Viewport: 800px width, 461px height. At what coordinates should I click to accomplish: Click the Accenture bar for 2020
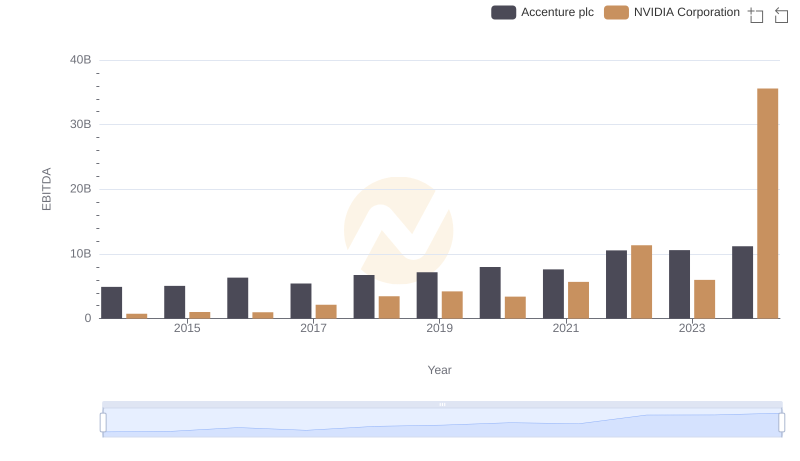coord(490,293)
